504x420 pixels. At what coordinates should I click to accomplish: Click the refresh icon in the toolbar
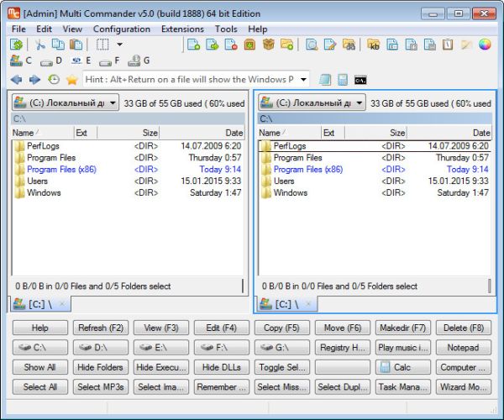click(x=16, y=45)
